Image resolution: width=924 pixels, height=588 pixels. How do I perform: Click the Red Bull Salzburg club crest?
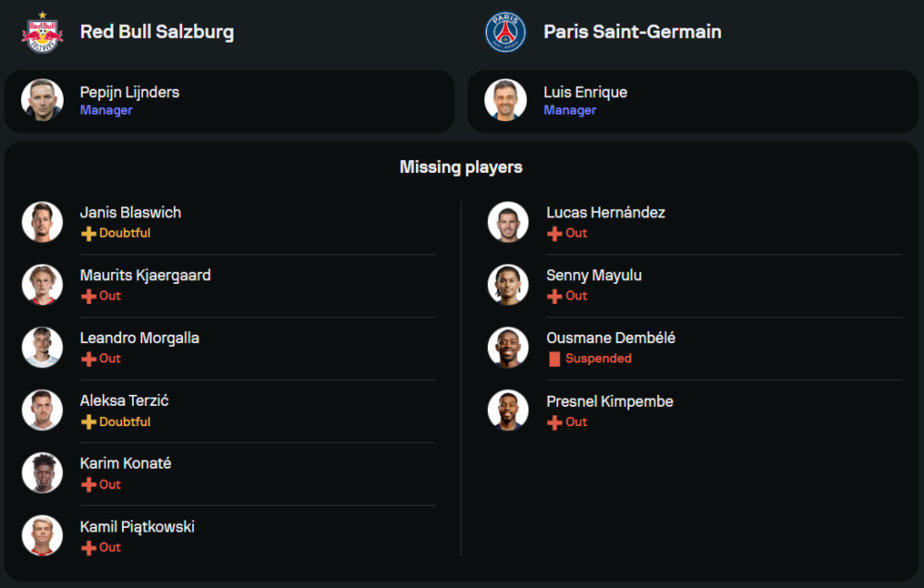point(42,32)
